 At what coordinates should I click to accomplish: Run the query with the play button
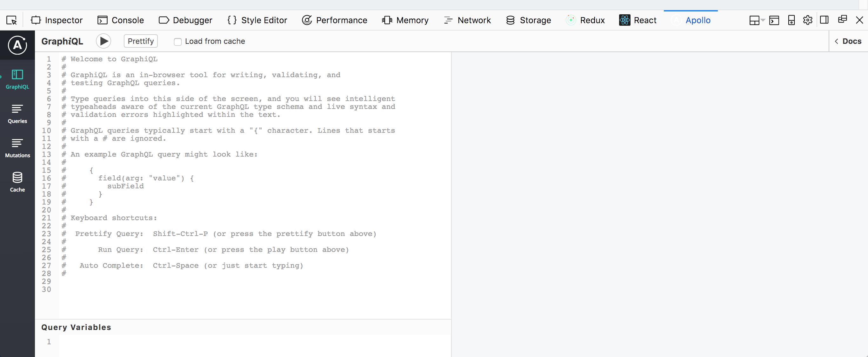coord(103,41)
